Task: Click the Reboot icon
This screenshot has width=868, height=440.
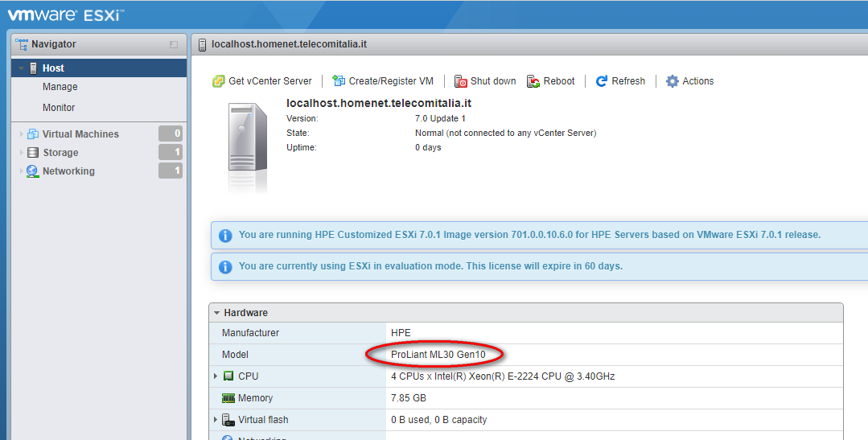Action: click(x=533, y=81)
